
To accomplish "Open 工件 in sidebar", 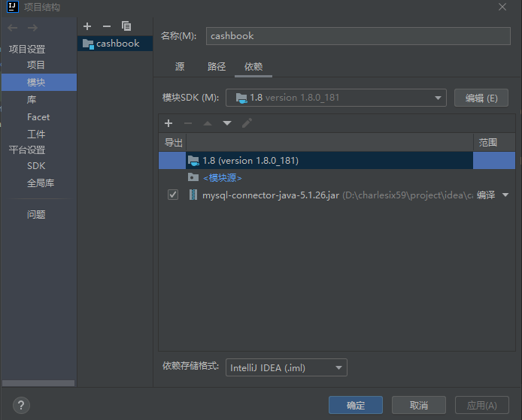I will [36, 134].
